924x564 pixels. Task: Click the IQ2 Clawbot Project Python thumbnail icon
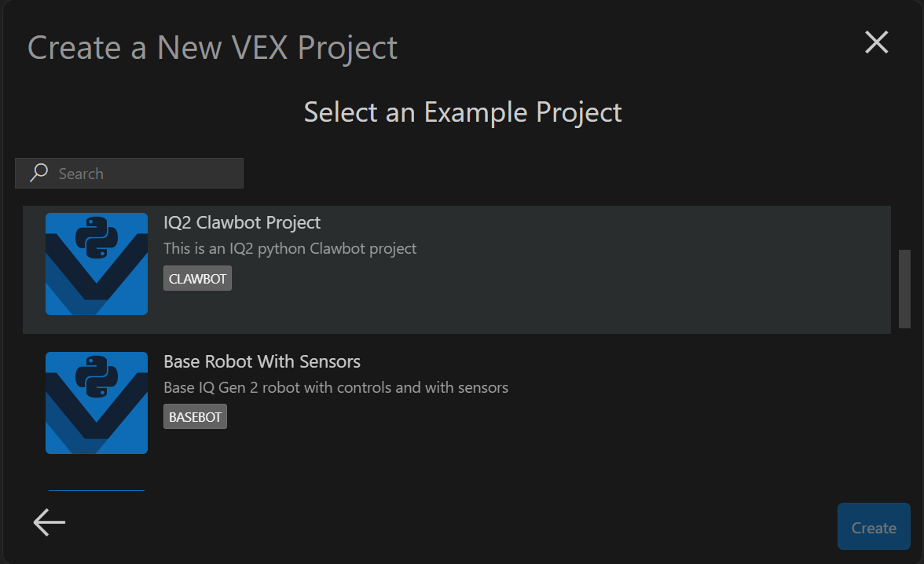coord(96,264)
